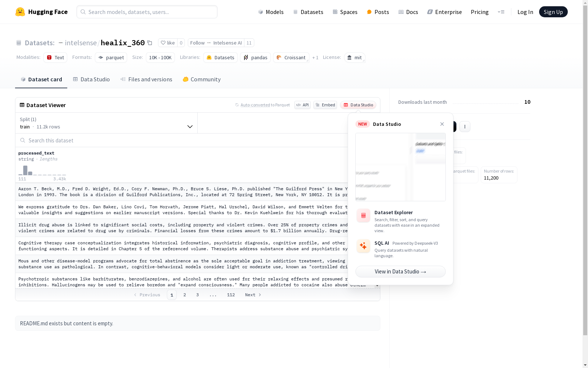This screenshot has height=368, width=588.
Task: Click the Dataset Viewer table icon
Action: pyautogui.click(x=22, y=105)
